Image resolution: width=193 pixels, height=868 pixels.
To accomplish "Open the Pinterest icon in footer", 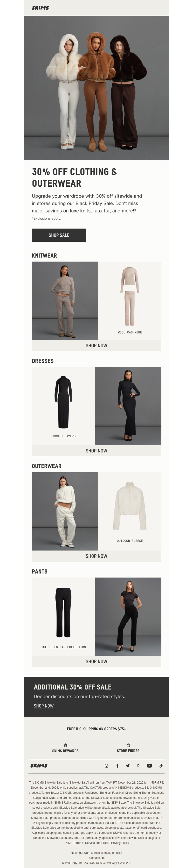I will point(138,765).
